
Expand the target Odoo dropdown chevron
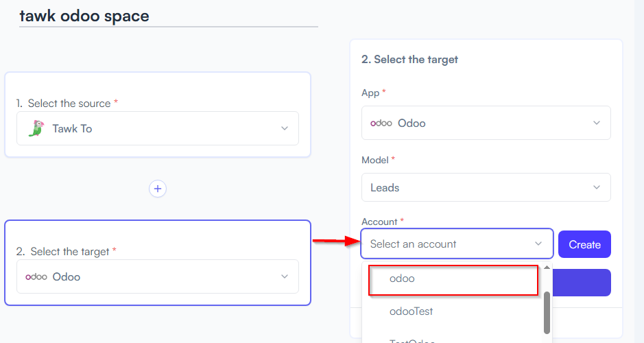point(284,276)
